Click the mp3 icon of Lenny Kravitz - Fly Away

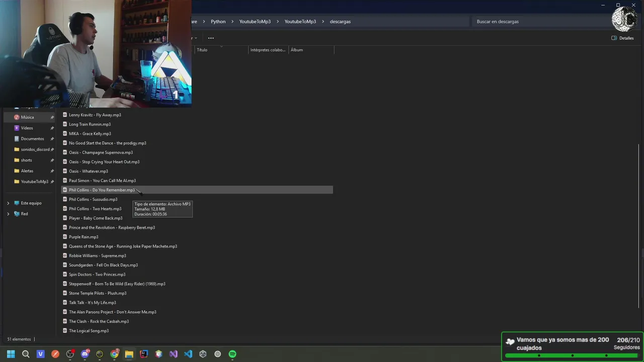(x=65, y=115)
